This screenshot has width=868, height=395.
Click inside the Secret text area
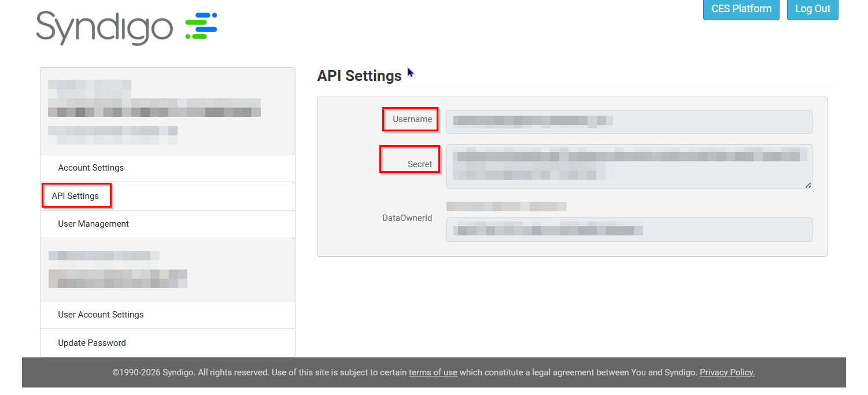629,167
